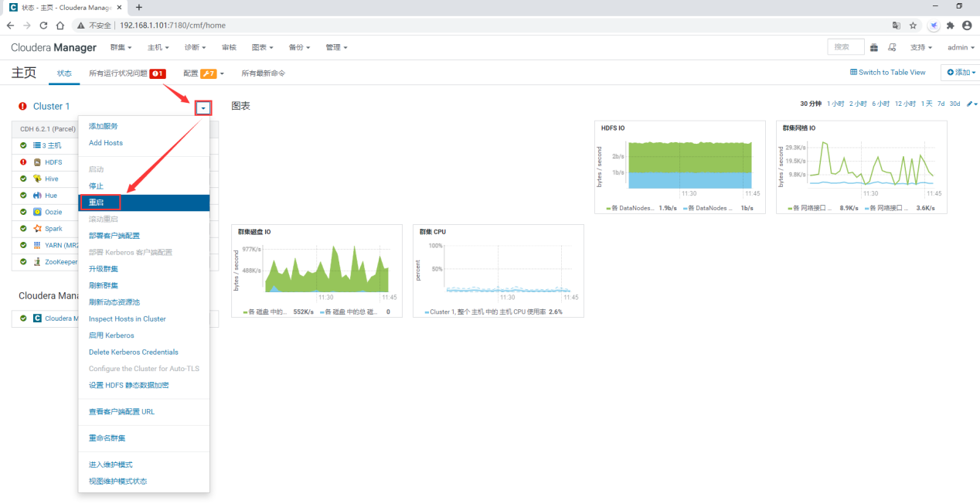Open the 图表 dropdown in top navbar
Image resolution: width=980 pixels, height=504 pixels.
click(x=263, y=47)
